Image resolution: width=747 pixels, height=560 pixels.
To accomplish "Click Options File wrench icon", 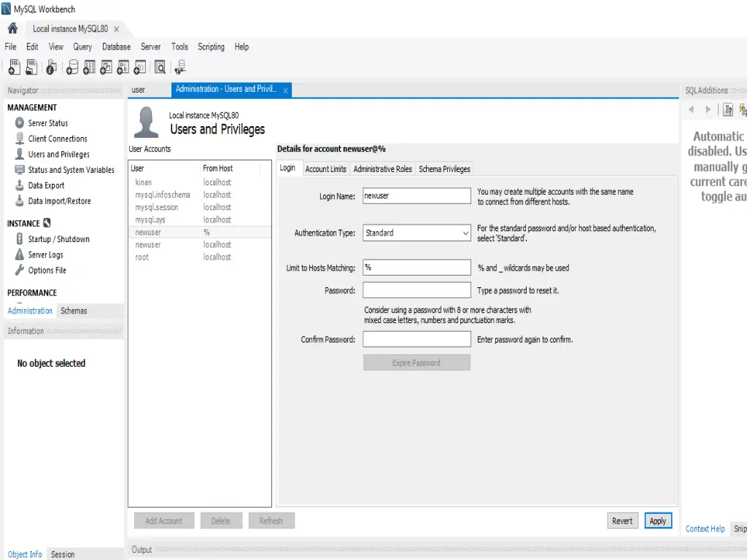I will click(20, 270).
